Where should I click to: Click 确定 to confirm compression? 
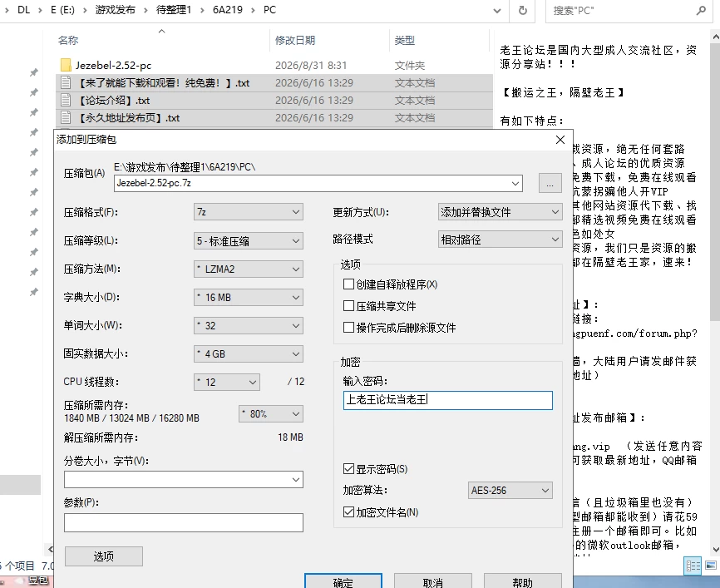click(343, 582)
